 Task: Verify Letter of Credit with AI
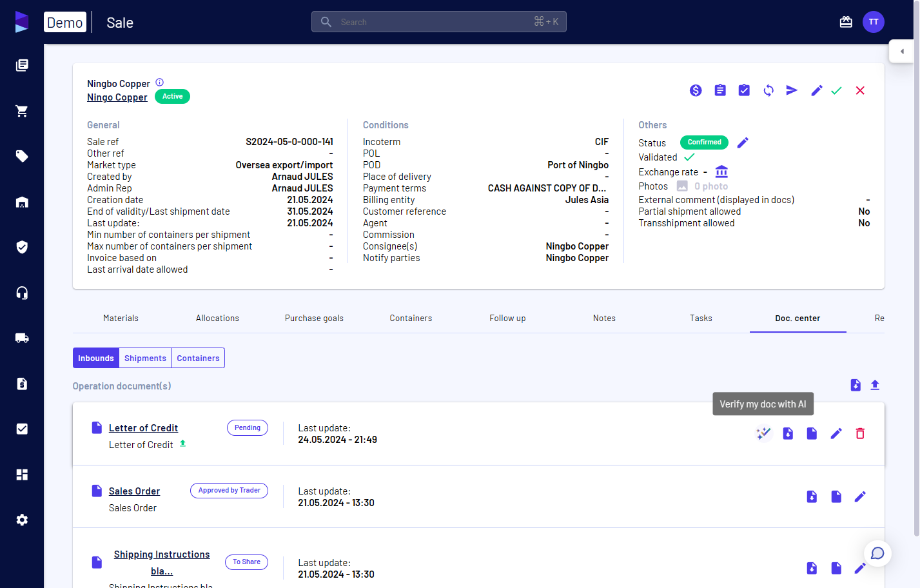[x=763, y=433]
